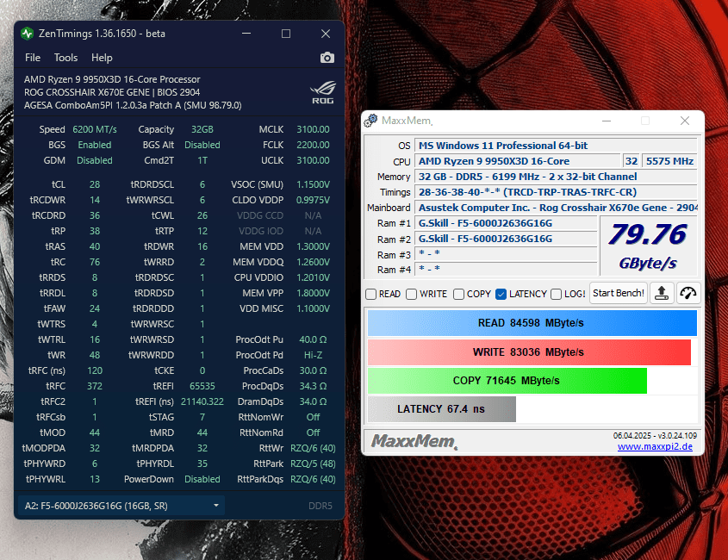Enable the WRITE checkbox in MaxxMem
The width and height of the screenshot is (728, 560).
pos(411,294)
